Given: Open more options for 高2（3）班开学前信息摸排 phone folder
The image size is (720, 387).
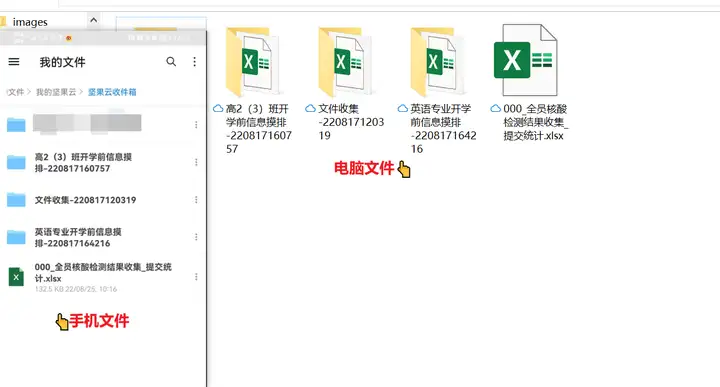Looking at the screenshot, I should (196, 163).
